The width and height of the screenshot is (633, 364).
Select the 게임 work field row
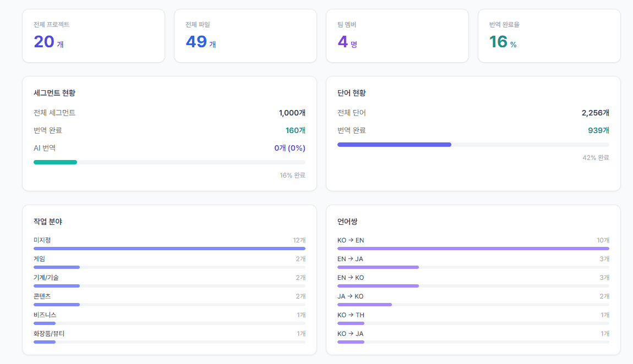(x=169, y=262)
